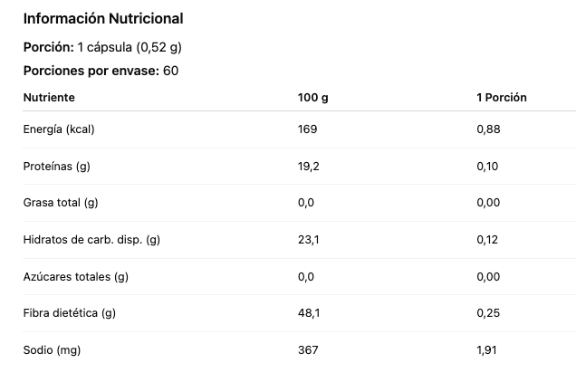
Task: Click the protein value 19,2
Action: 309,166
